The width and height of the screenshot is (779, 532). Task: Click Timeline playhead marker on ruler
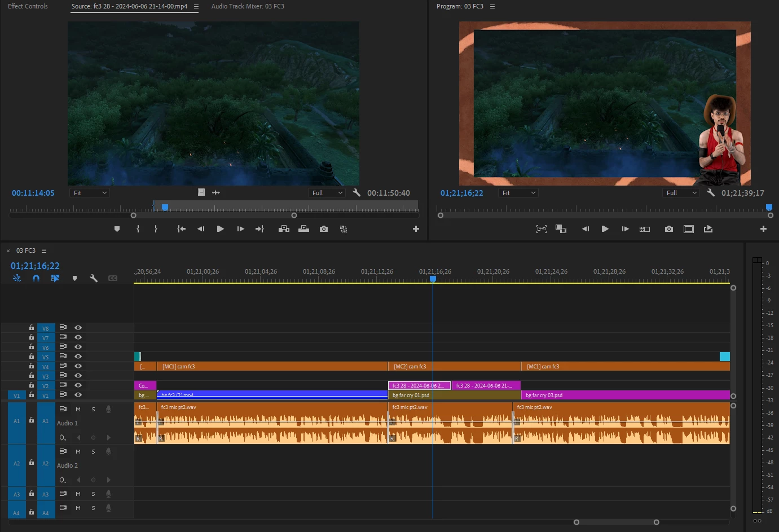(x=433, y=279)
